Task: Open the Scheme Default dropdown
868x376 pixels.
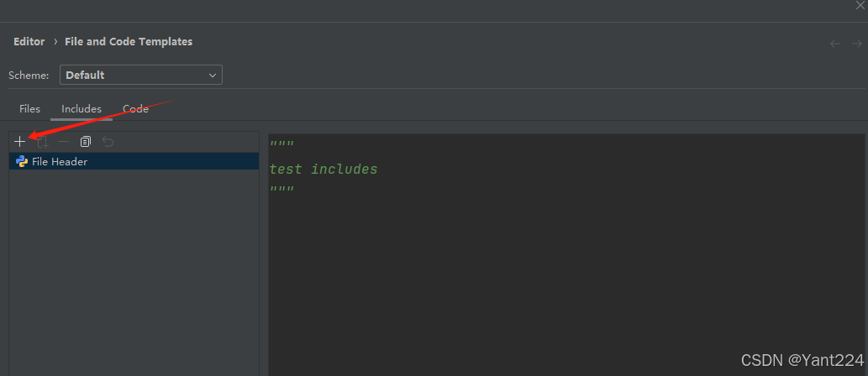Action: point(141,75)
